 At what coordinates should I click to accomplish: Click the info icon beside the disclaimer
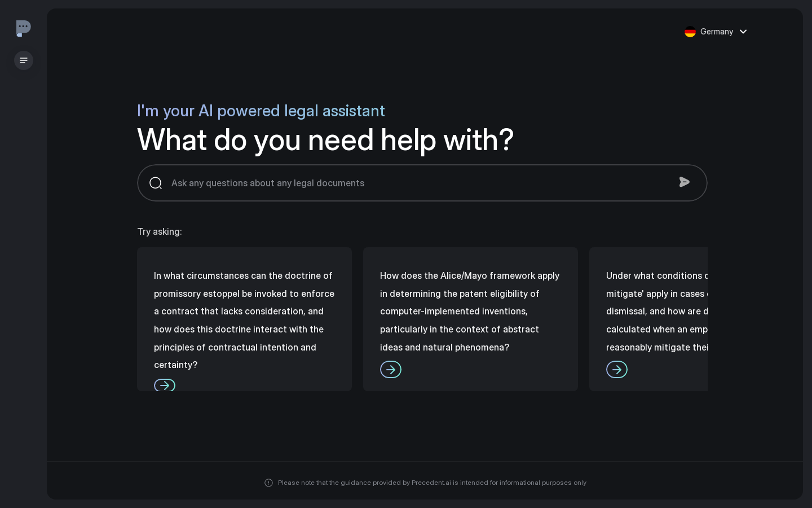point(269,483)
